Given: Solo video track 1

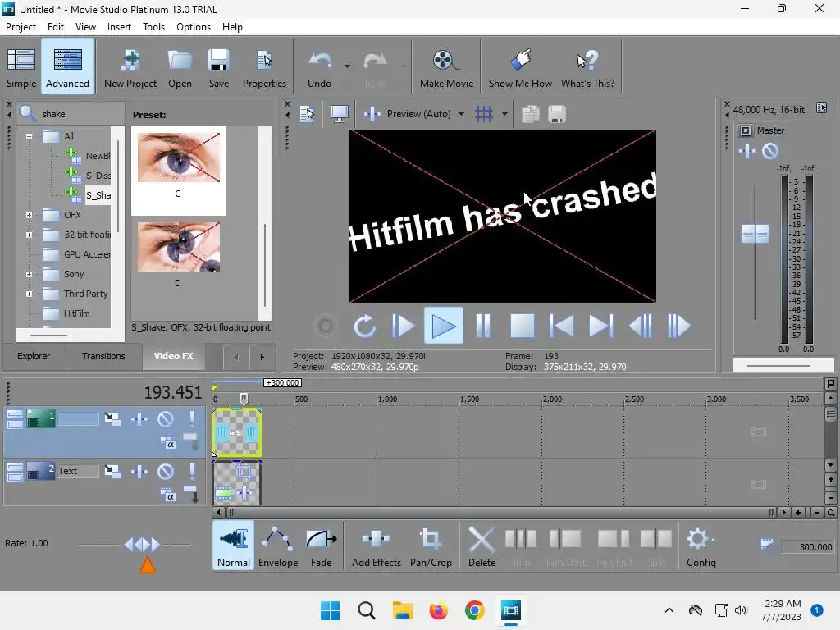Looking at the screenshot, I should 192,419.
